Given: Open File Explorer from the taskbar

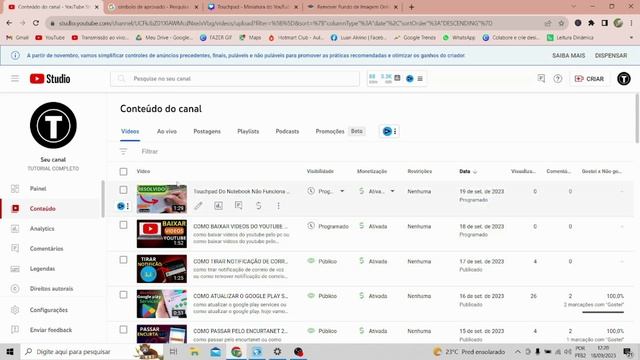Looking at the screenshot, I should click(194, 351).
